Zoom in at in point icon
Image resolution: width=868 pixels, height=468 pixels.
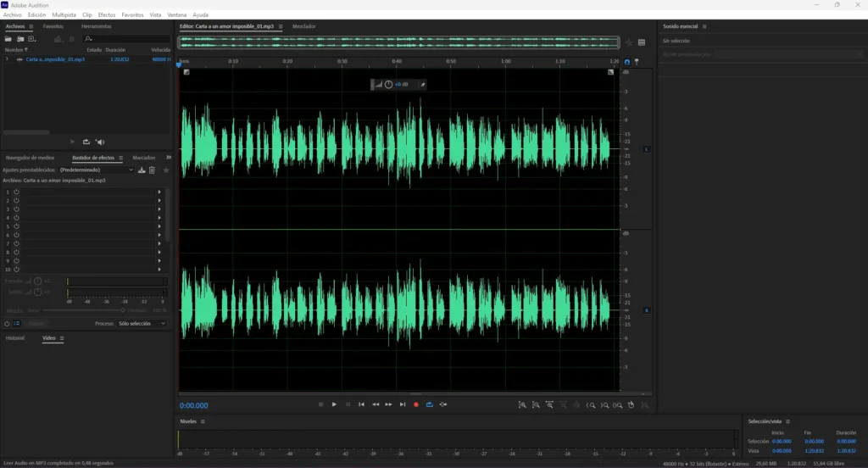(591, 405)
